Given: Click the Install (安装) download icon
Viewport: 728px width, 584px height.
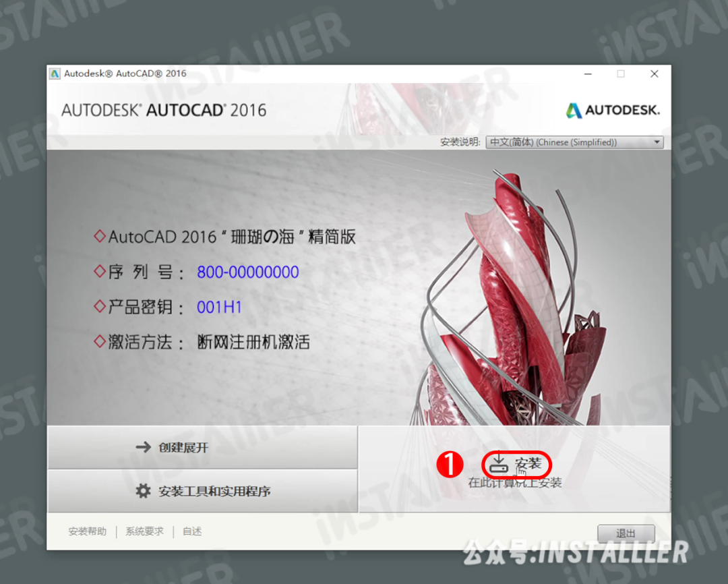Looking at the screenshot, I should pos(499,463).
